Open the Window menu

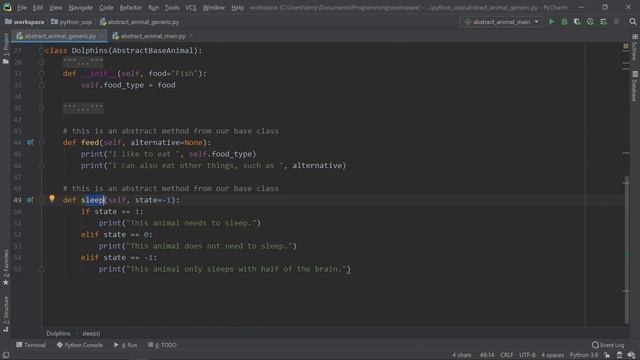click(213, 7)
